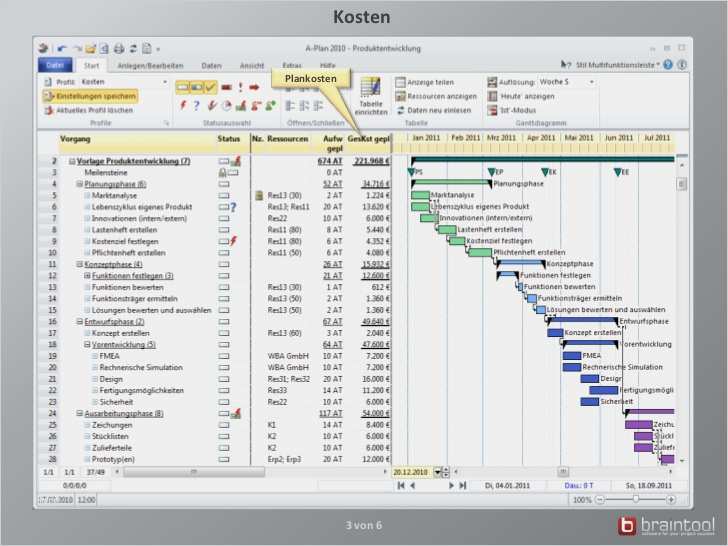Click the blue question mark status icon

pos(197,105)
